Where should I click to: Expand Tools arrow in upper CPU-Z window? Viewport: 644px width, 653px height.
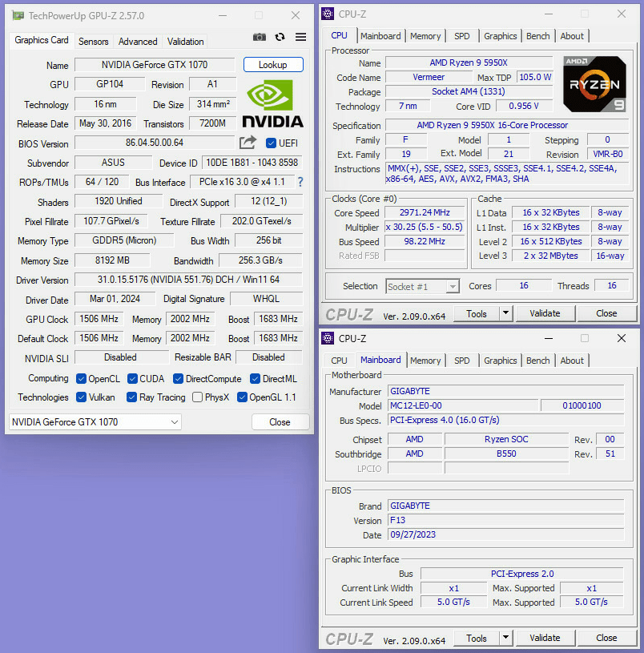point(505,313)
